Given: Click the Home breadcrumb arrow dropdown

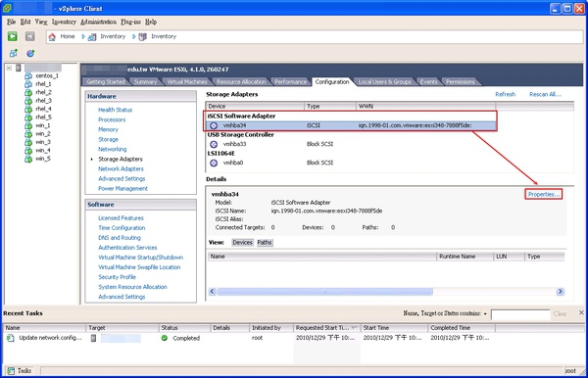Looking at the screenshot, I should [x=83, y=36].
